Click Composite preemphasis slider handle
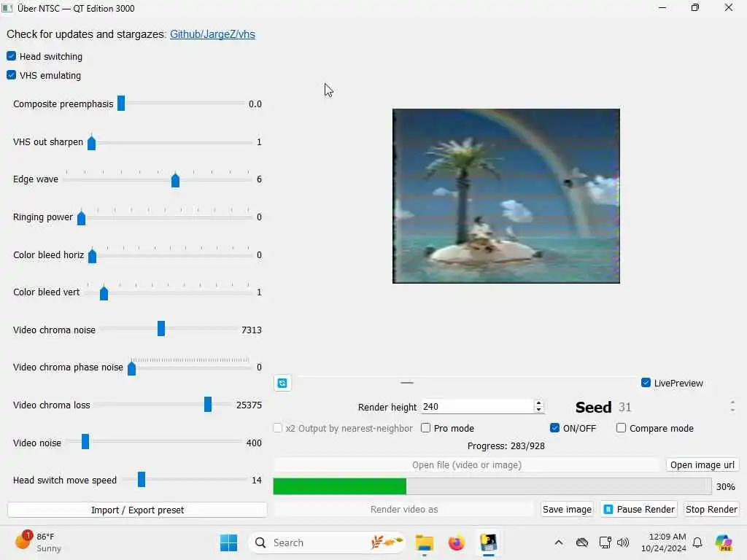Image resolution: width=747 pixels, height=560 pixels. pyautogui.click(x=121, y=104)
